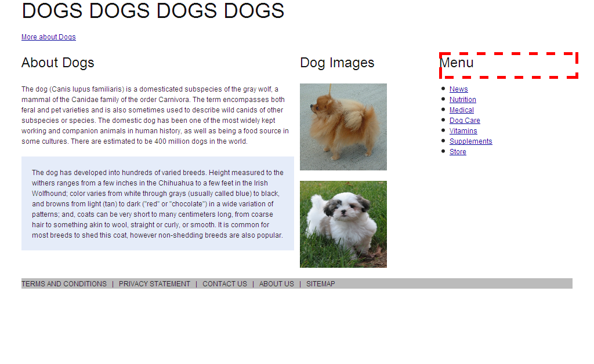Screen dimensions: 594x364
Task: Go to Sitemap in footer
Action: tap(320, 284)
